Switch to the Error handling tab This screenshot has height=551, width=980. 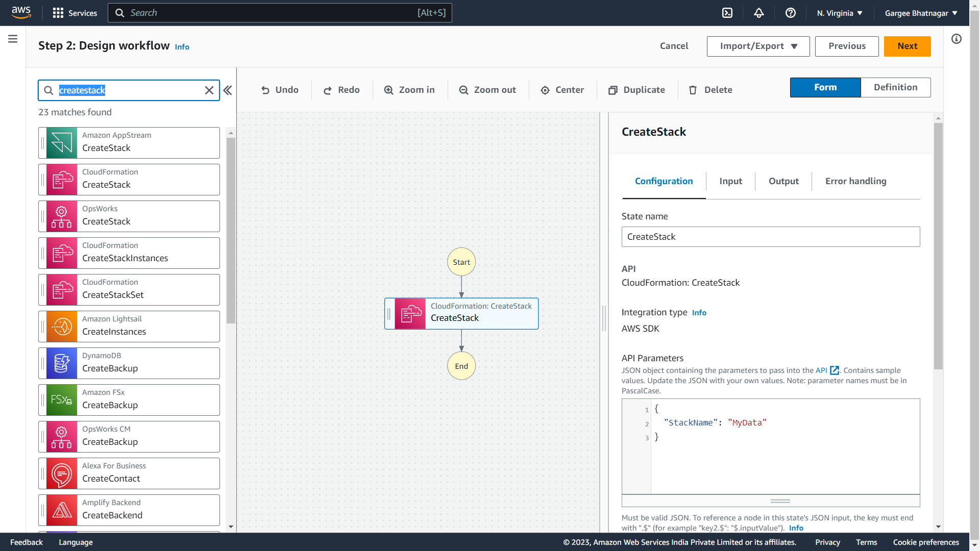(855, 181)
